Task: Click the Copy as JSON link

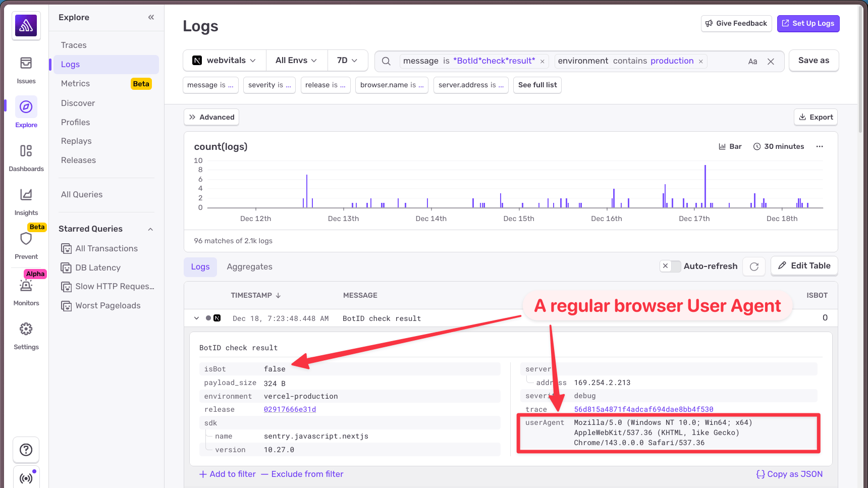Action: coord(789,474)
